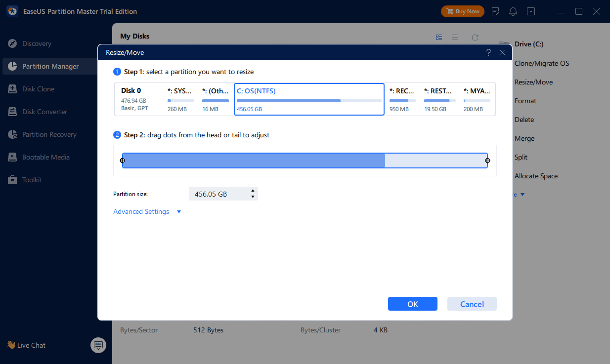Choose Resize/Move in the right panel
Image resolution: width=610 pixels, height=364 pixels.
(533, 82)
